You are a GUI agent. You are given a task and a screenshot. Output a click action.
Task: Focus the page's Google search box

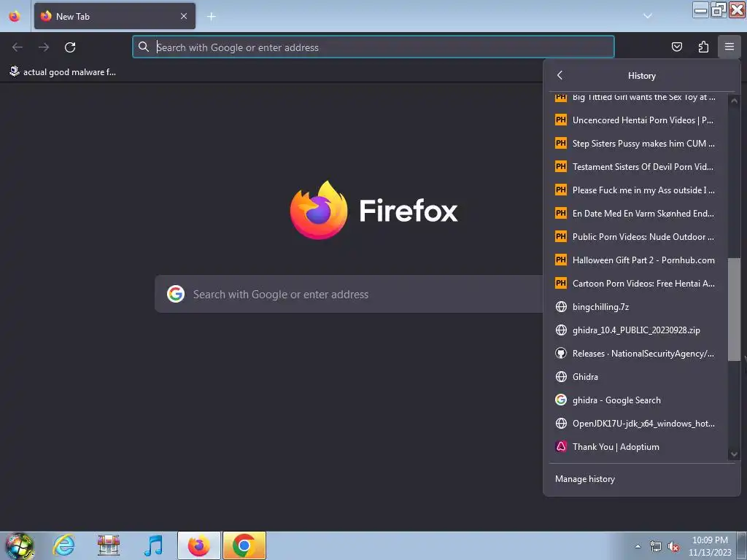[349, 295]
